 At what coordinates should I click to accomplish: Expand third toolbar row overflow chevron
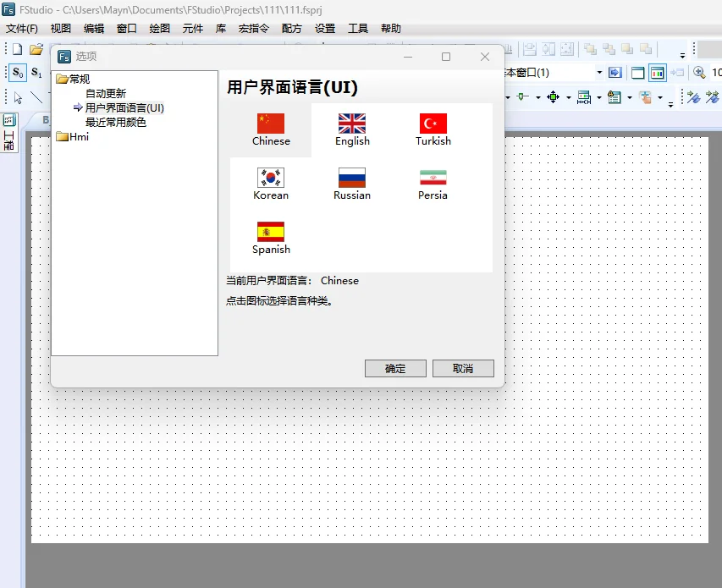pyautogui.click(x=671, y=105)
